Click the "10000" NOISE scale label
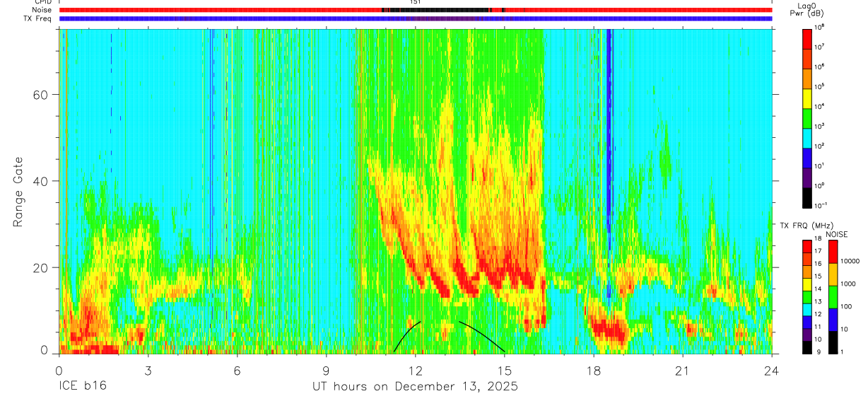Viewport: 868px width, 401px height. (x=850, y=262)
